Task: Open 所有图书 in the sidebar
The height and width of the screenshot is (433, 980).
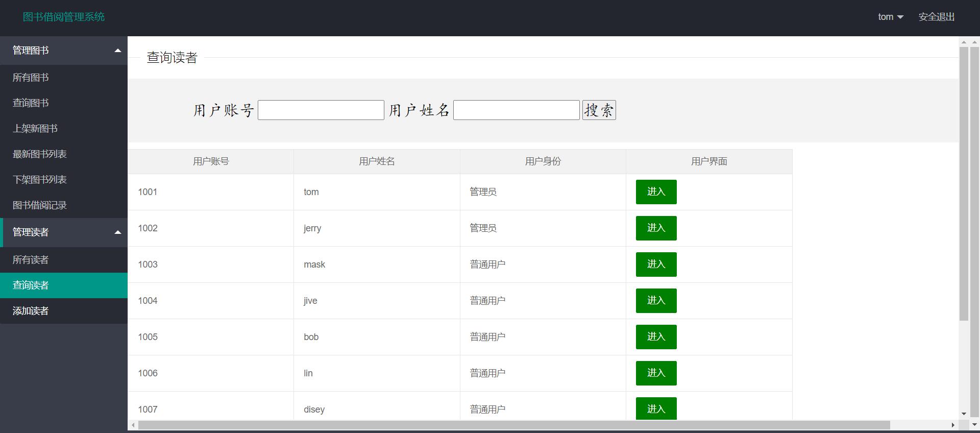Action: pos(63,78)
